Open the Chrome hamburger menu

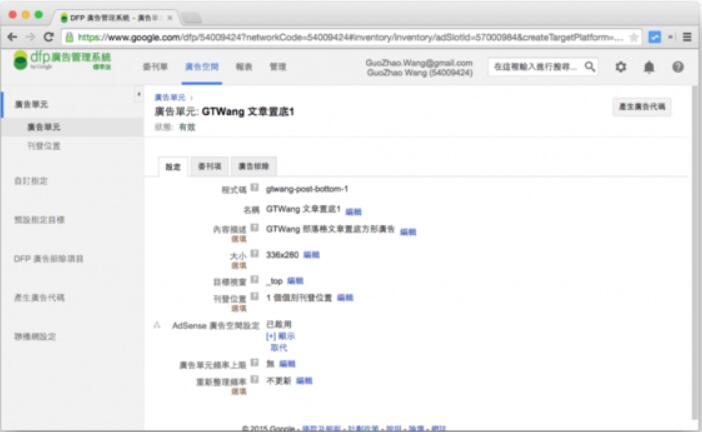tap(688, 37)
